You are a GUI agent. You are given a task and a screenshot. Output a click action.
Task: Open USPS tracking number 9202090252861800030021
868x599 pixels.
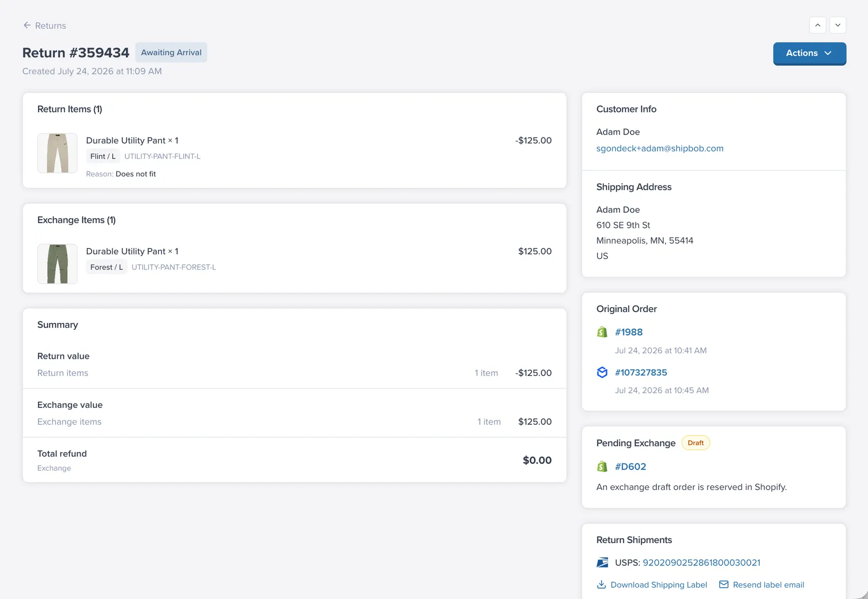(x=701, y=563)
